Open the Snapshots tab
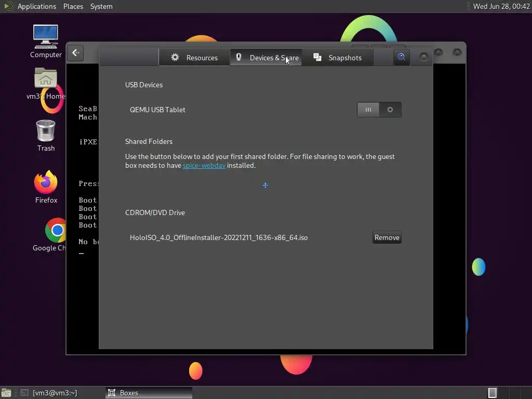Screen dimensions: 532x399 pyautogui.click(x=338, y=57)
